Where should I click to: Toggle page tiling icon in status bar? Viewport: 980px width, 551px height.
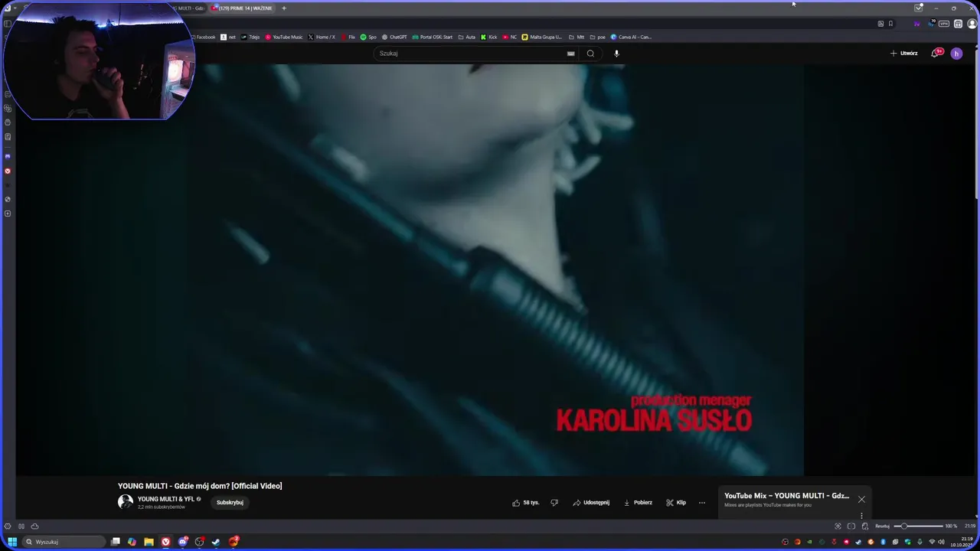click(851, 527)
